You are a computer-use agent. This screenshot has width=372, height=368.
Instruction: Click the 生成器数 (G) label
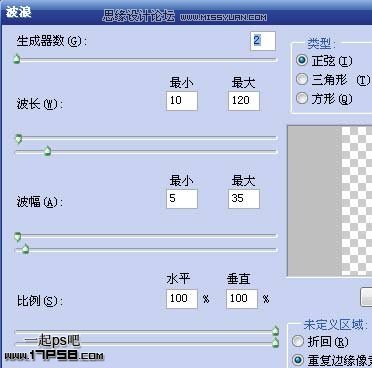pos(52,41)
